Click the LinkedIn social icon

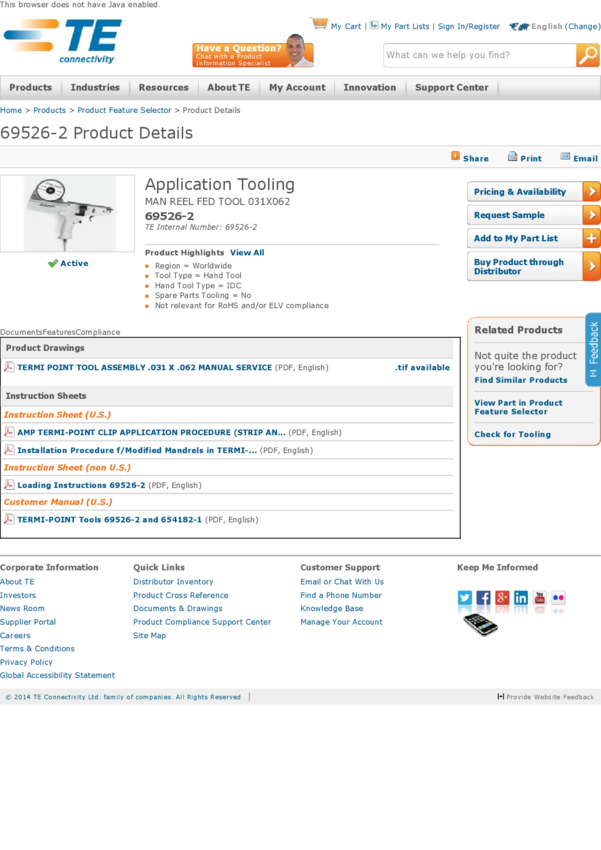[521, 598]
